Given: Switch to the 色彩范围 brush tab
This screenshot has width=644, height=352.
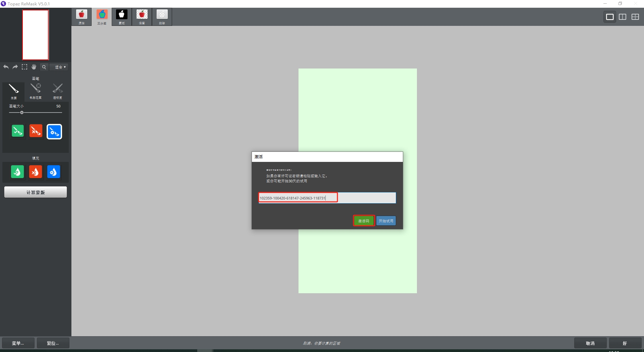Looking at the screenshot, I should 36,91.
